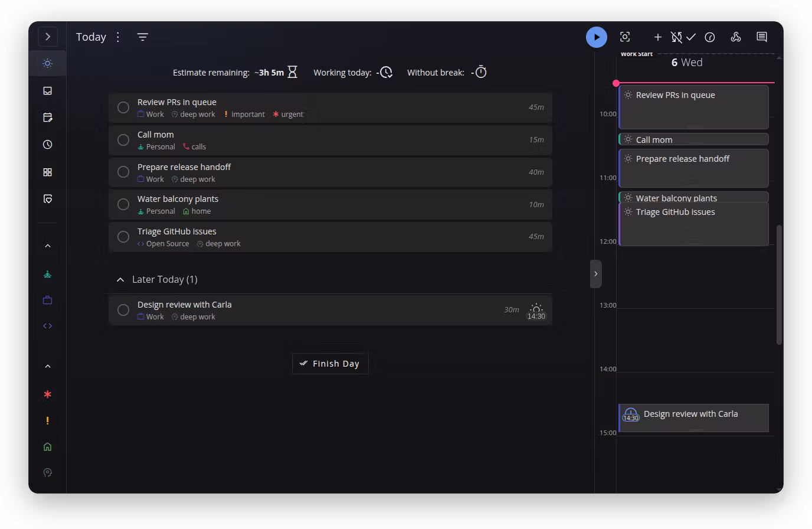Viewport: 812px width, 529px height.
Task: Open the home tag icon in sidebar
Action: click(x=48, y=447)
